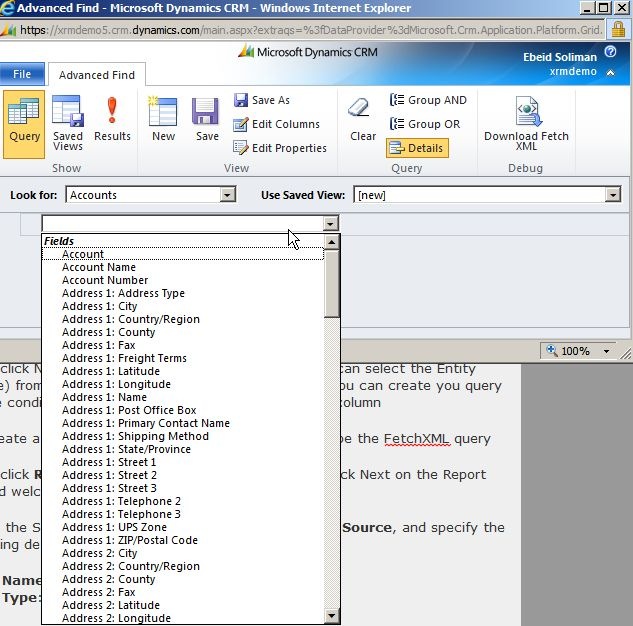Select Address 1: Longitude
This screenshot has height=626, width=633.
point(183,384)
